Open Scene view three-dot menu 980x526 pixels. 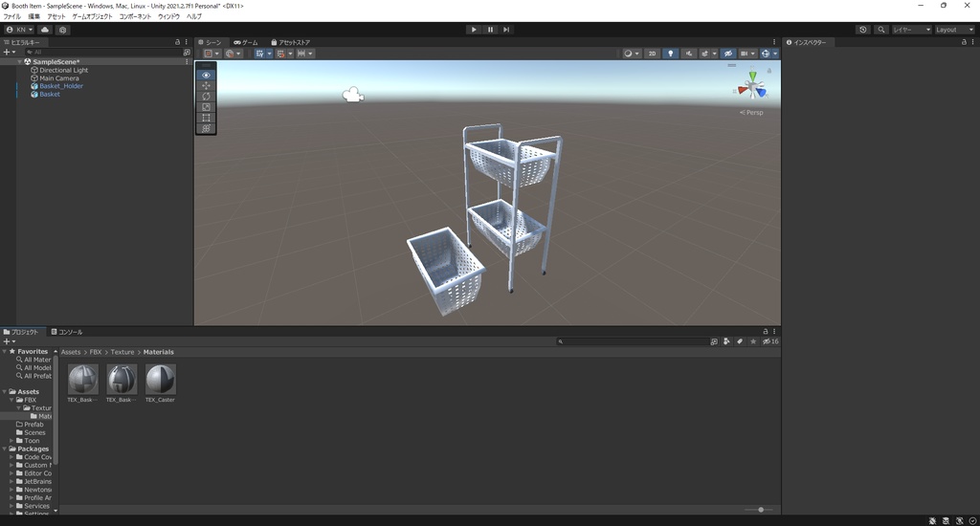pyautogui.click(x=773, y=42)
